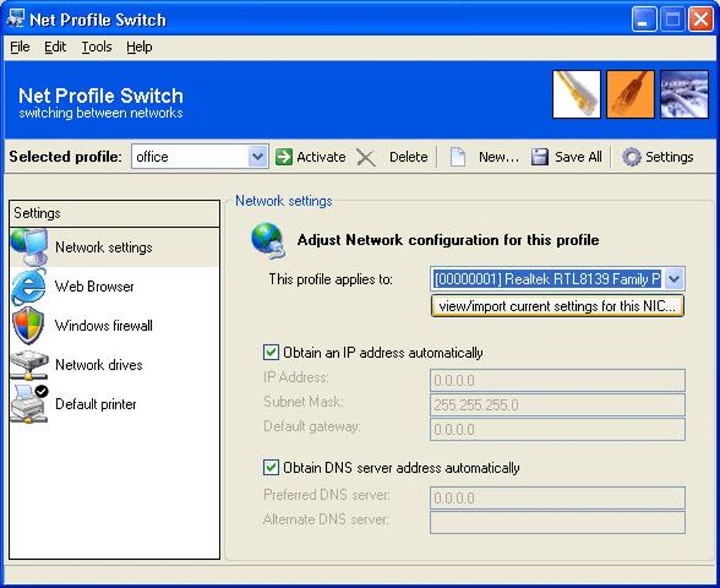Click the Net Profile Switch title bar icon
Screen dimensions: 720x588
point(15,19)
